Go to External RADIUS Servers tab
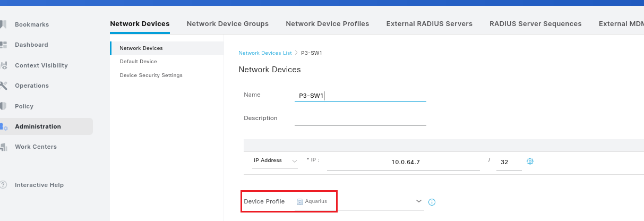644x221 pixels. [x=430, y=24]
